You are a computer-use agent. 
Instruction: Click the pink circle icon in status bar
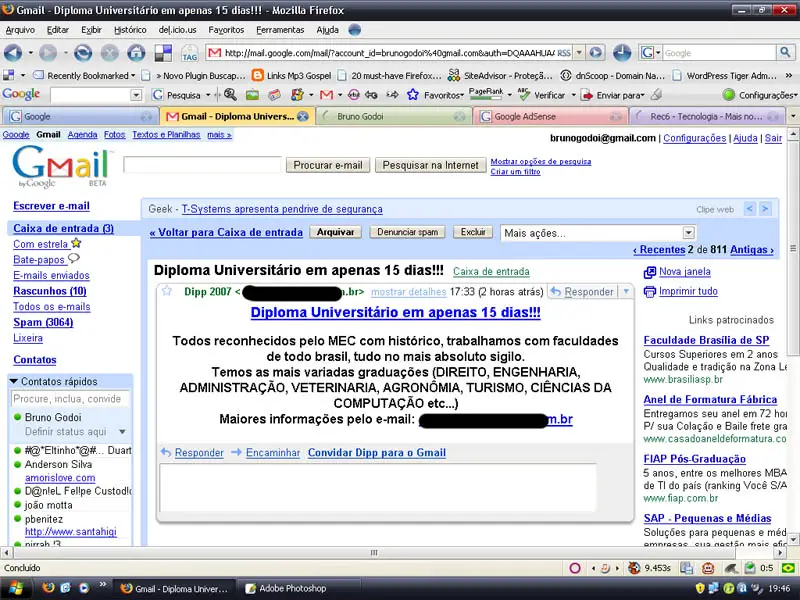[575, 568]
